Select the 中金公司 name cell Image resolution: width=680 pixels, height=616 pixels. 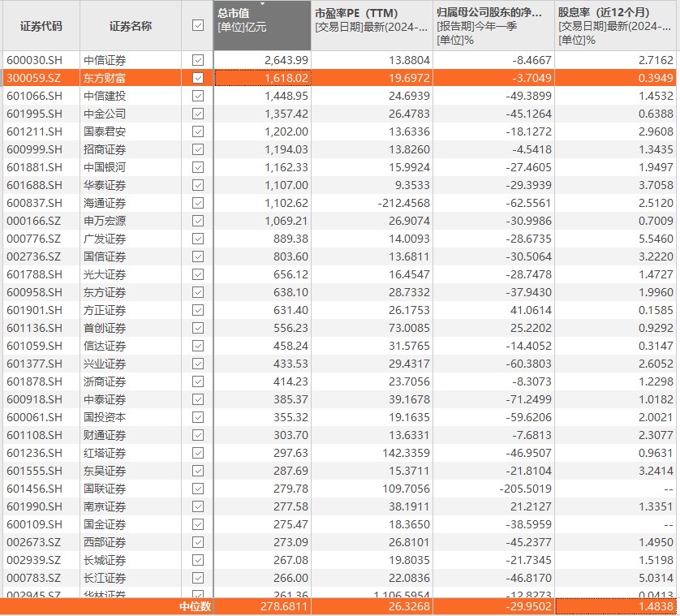pos(105,114)
